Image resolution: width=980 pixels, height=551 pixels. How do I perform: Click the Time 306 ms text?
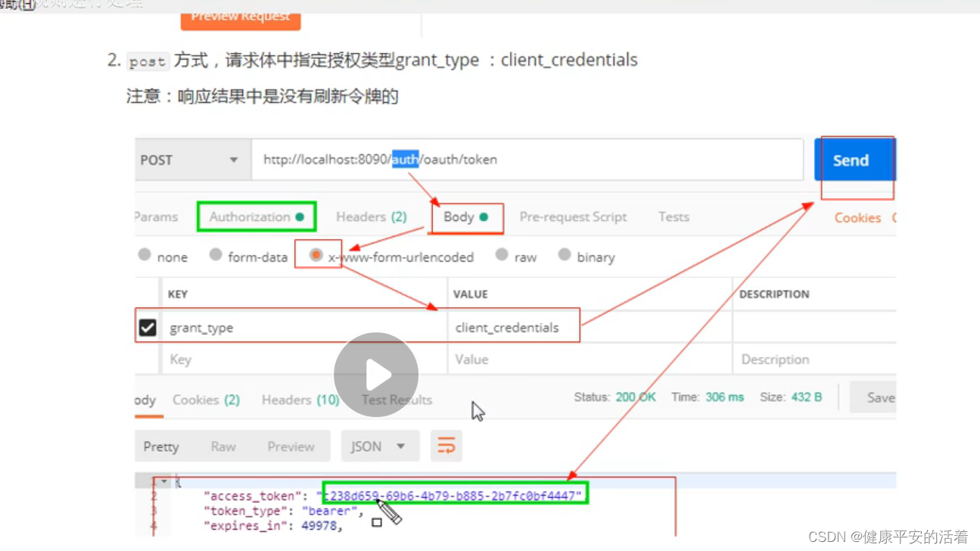pos(708,397)
